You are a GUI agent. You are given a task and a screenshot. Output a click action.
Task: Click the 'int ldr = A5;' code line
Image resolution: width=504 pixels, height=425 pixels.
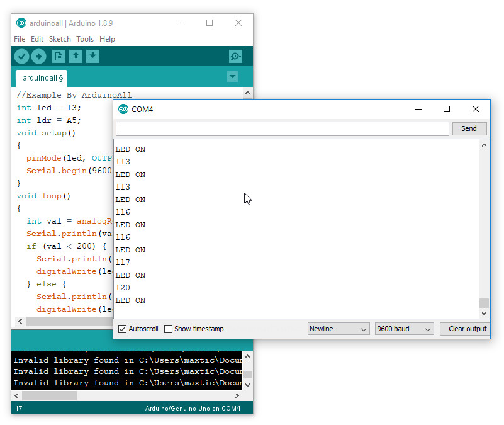click(x=48, y=120)
